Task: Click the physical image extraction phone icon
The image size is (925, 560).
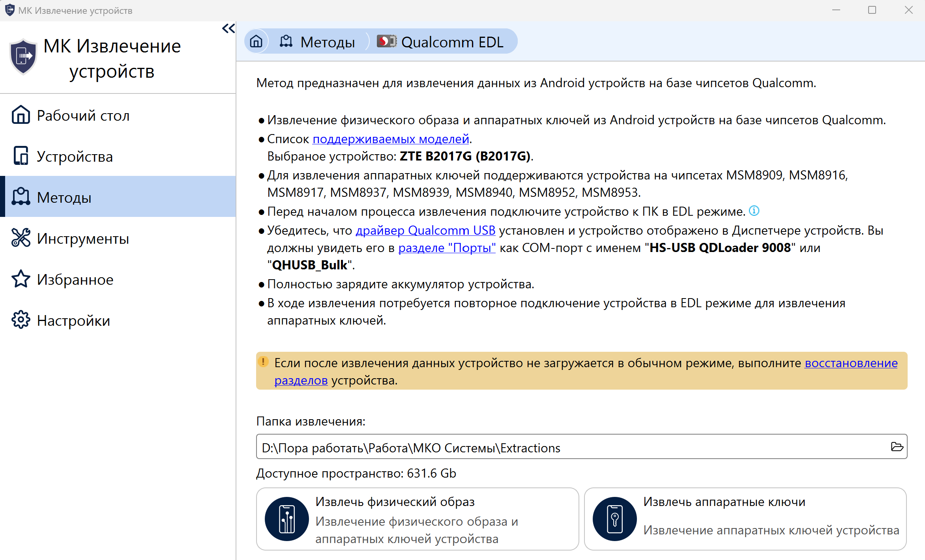Action: point(287,519)
